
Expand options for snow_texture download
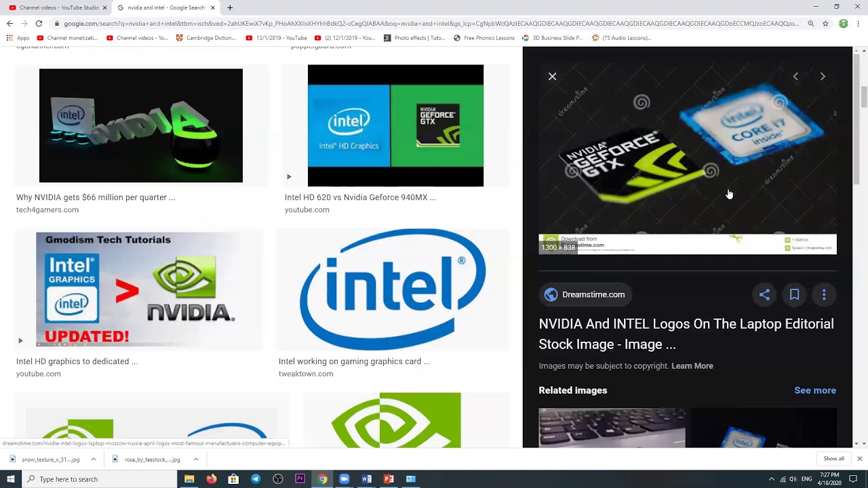94,459
